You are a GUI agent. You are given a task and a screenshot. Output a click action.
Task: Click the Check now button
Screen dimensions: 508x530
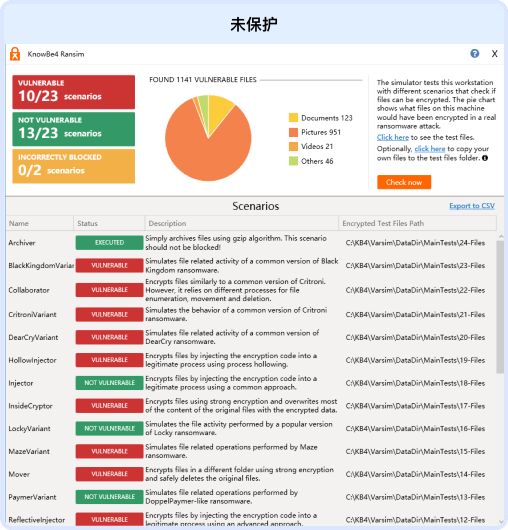point(404,182)
